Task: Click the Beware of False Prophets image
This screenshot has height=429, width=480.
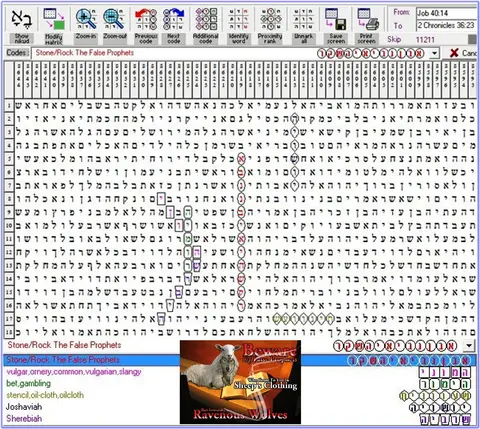Action: click(240, 382)
